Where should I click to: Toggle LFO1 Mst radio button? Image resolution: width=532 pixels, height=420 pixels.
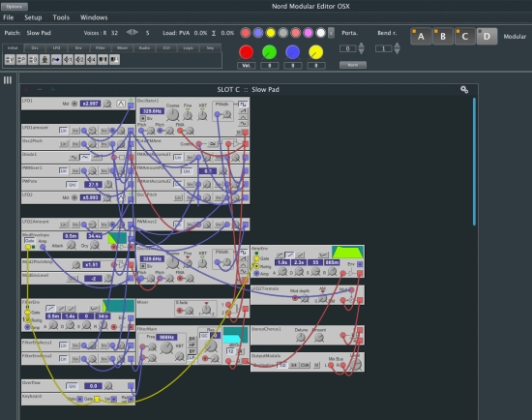pos(74,104)
